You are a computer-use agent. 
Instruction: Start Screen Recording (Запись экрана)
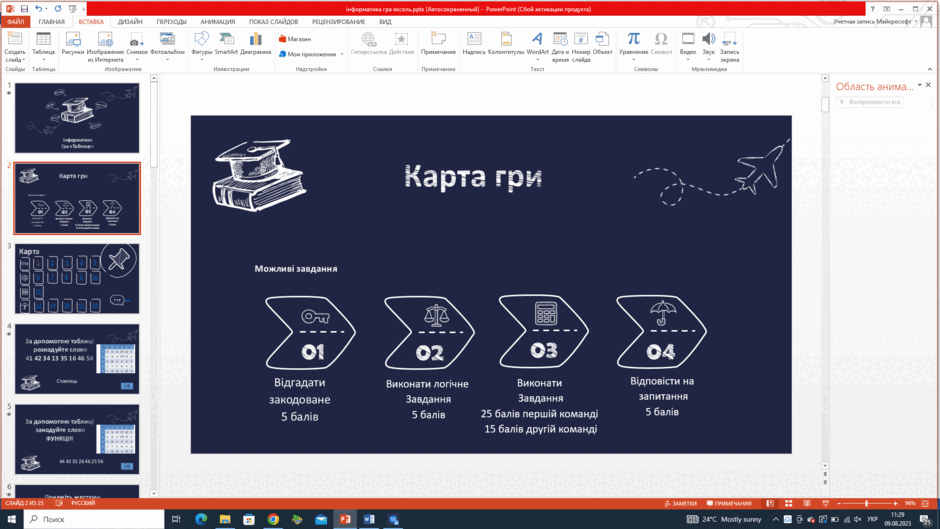(x=730, y=47)
